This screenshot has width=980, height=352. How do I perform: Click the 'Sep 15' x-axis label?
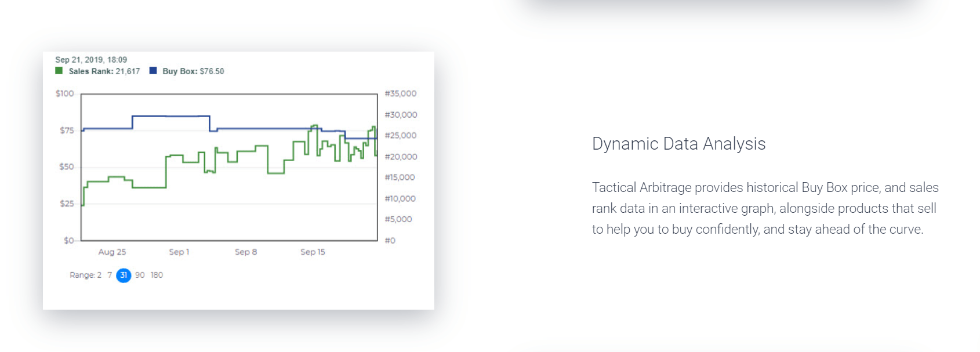point(313,252)
